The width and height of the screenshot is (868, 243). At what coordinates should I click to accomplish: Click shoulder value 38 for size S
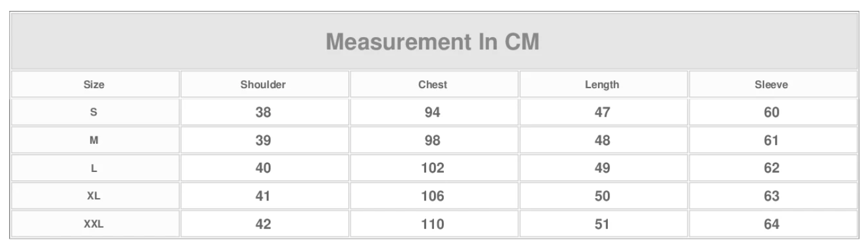pos(263,112)
